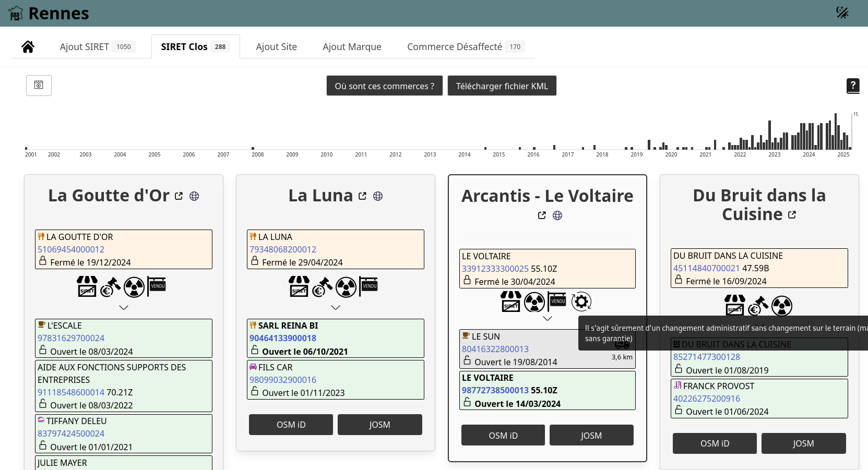Open the calendar date filter button
Screen dimensions: 868x470
39,85
